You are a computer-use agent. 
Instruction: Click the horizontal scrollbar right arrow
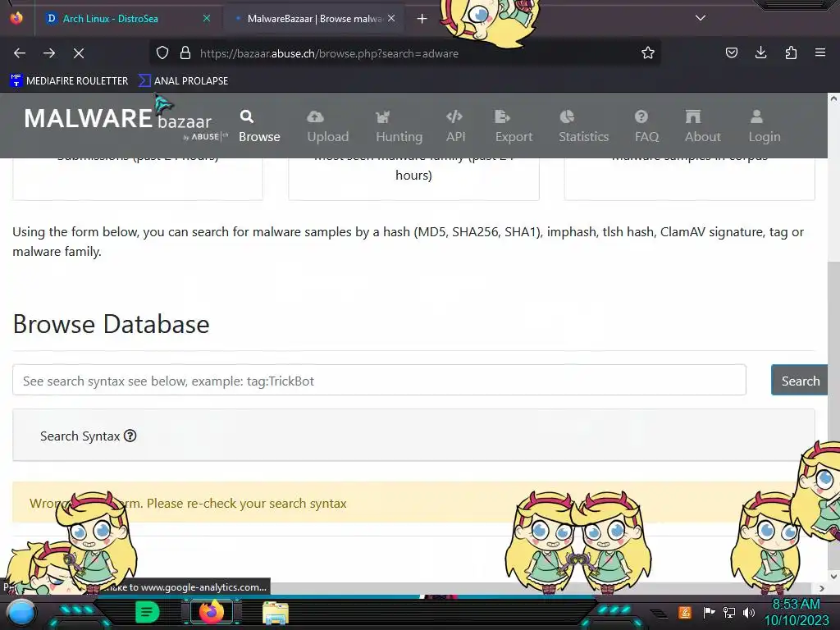tap(822, 588)
